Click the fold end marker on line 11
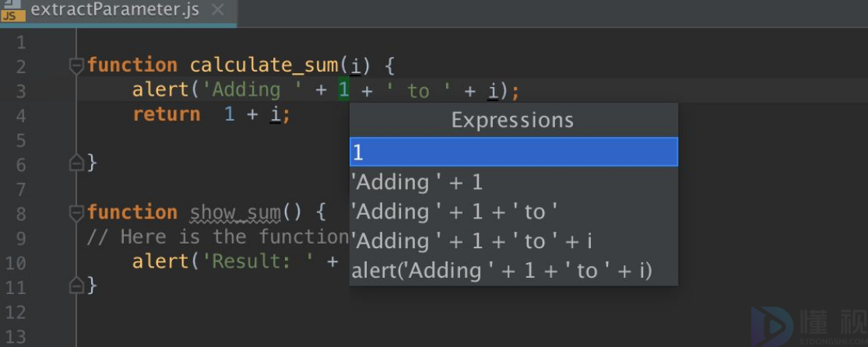The width and height of the screenshot is (868, 347). (x=76, y=286)
